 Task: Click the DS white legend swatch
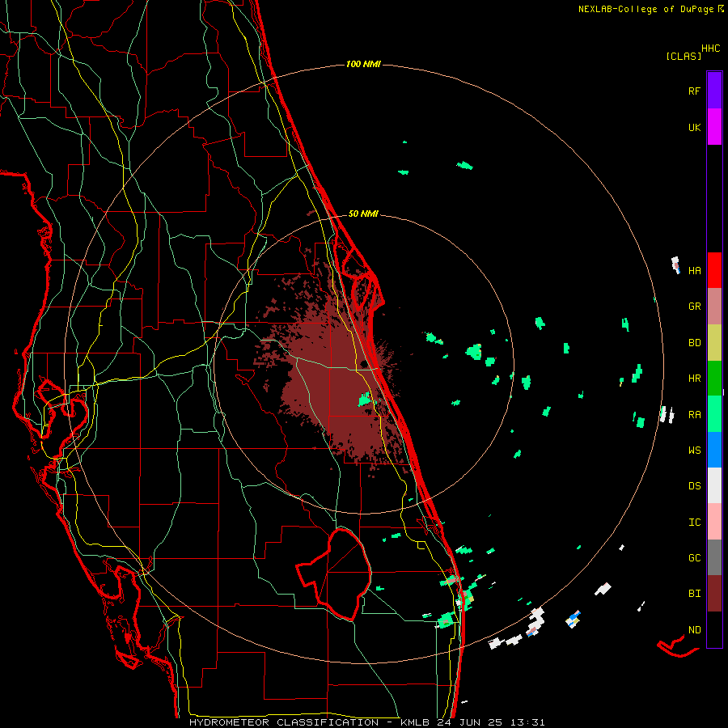714,485
